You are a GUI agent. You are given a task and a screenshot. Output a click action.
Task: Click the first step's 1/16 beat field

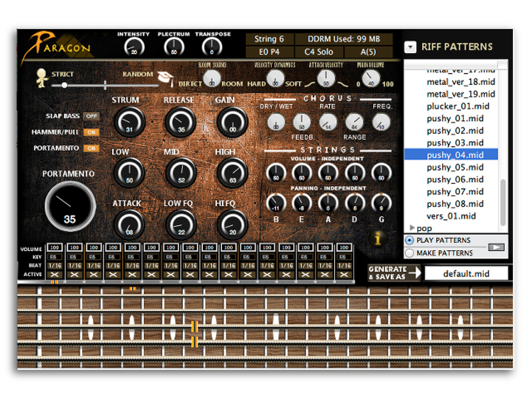coord(55,266)
